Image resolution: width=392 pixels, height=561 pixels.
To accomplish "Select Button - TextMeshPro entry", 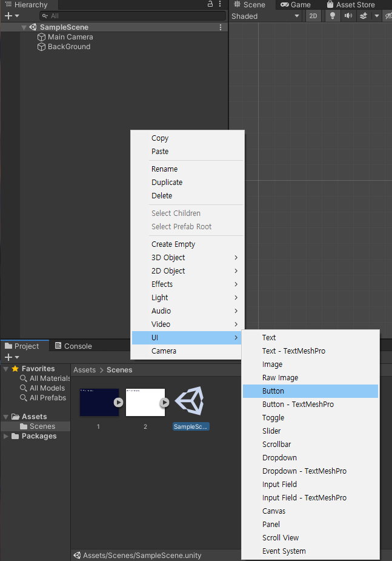I will [x=310, y=405].
